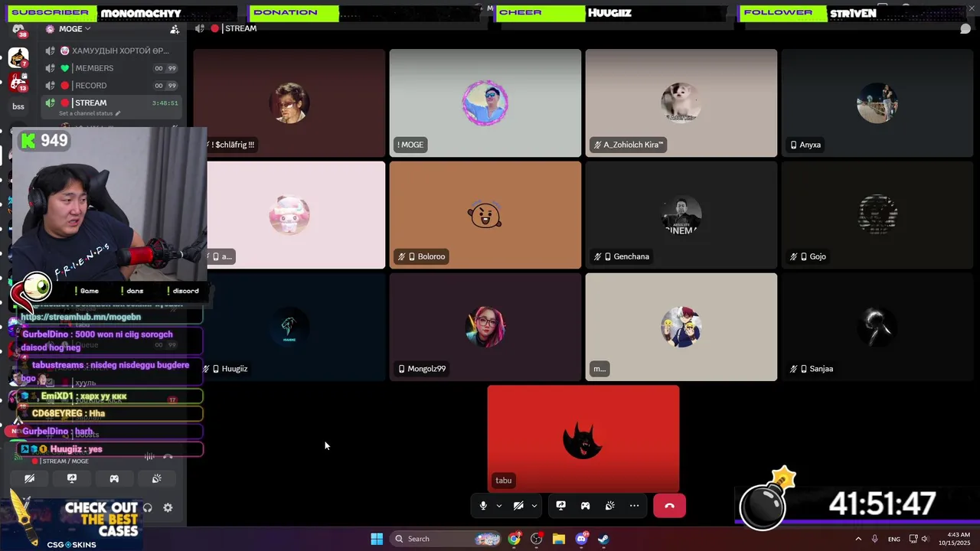Open the tray volume icon
The width and height of the screenshot is (980, 551).
(926, 539)
